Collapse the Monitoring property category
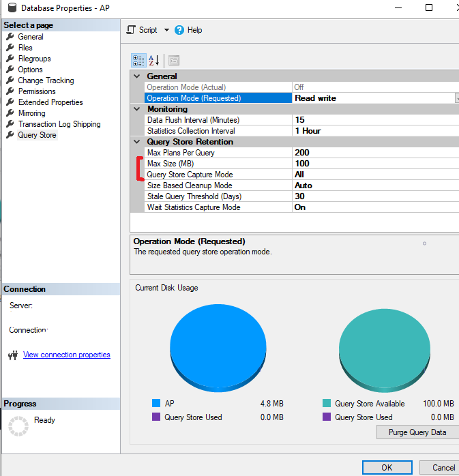The image size is (459, 476). [137, 109]
